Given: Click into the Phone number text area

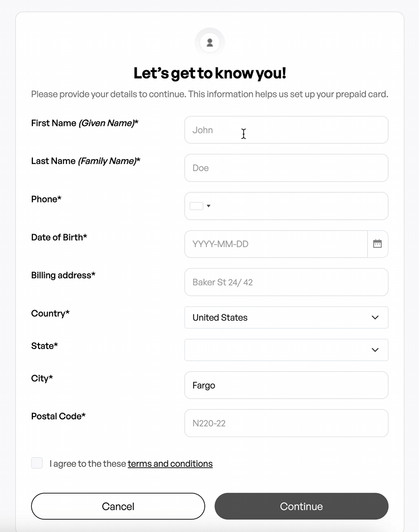Looking at the screenshot, I should tap(298, 206).
